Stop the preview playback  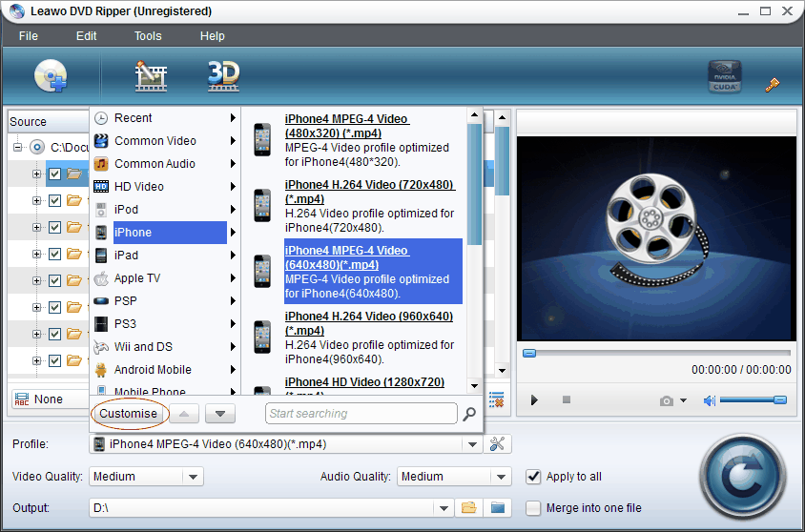click(567, 399)
